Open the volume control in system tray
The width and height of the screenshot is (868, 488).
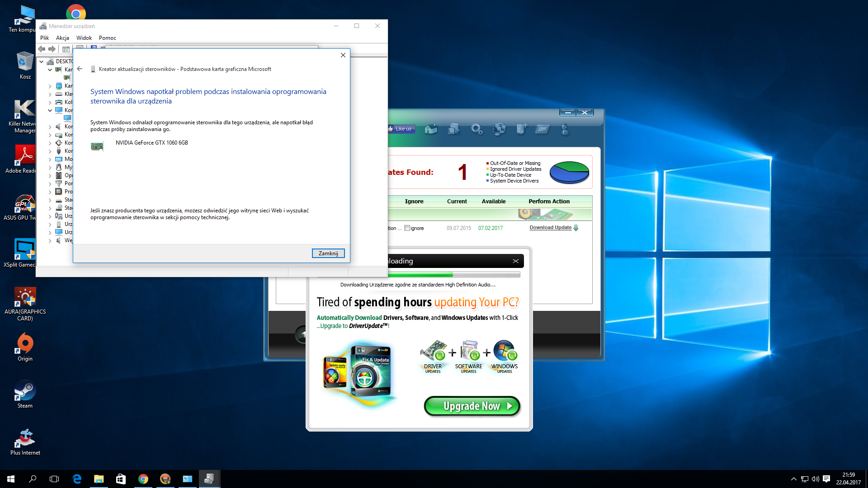pyautogui.click(x=816, y=479)
